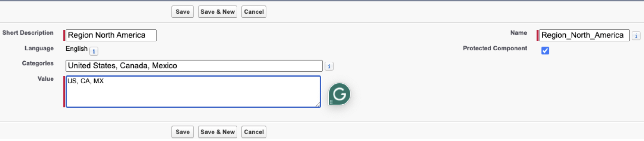Click the info icon beside Categories field
Image resolution: width=644 pixels, height=141 pixels.
(x=329, y=66)
